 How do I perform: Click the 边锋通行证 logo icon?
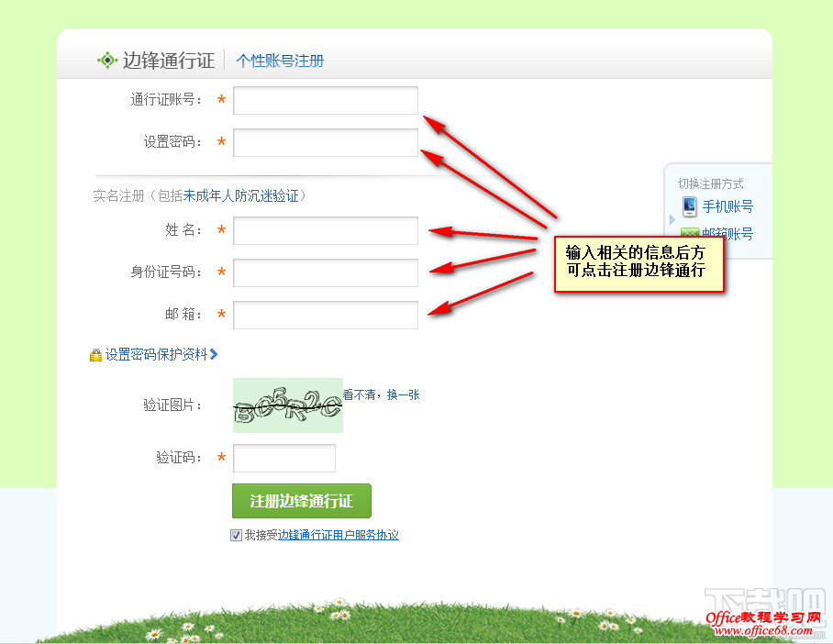click(107, 60)
